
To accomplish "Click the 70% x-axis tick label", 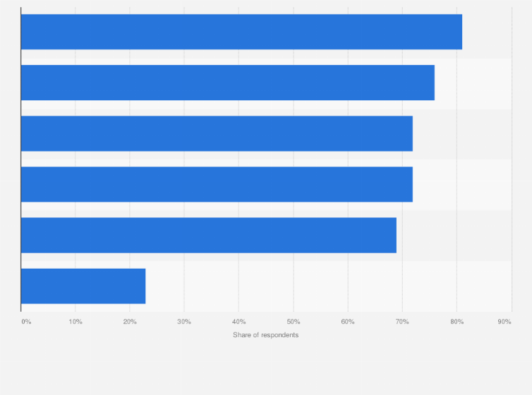I will 402,322.
